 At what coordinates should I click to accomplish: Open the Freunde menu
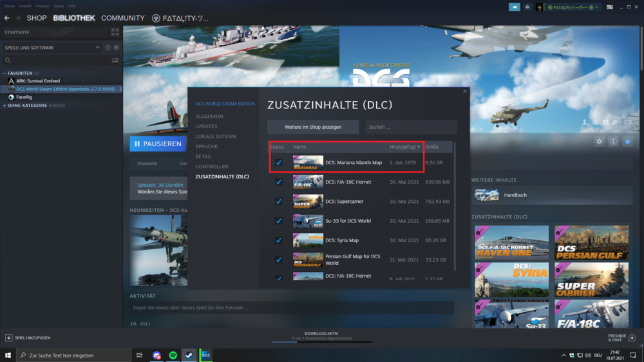(x=42, y=6)
